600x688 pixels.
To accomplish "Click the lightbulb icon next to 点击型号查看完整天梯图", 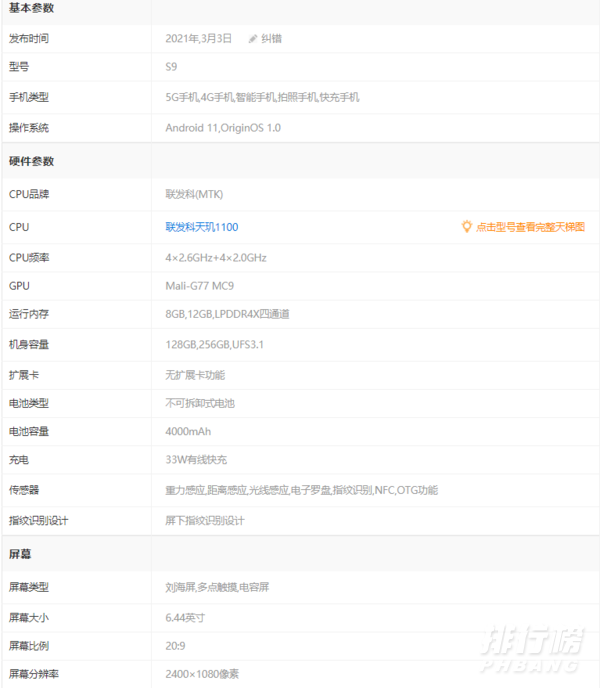I will (466, 226).
